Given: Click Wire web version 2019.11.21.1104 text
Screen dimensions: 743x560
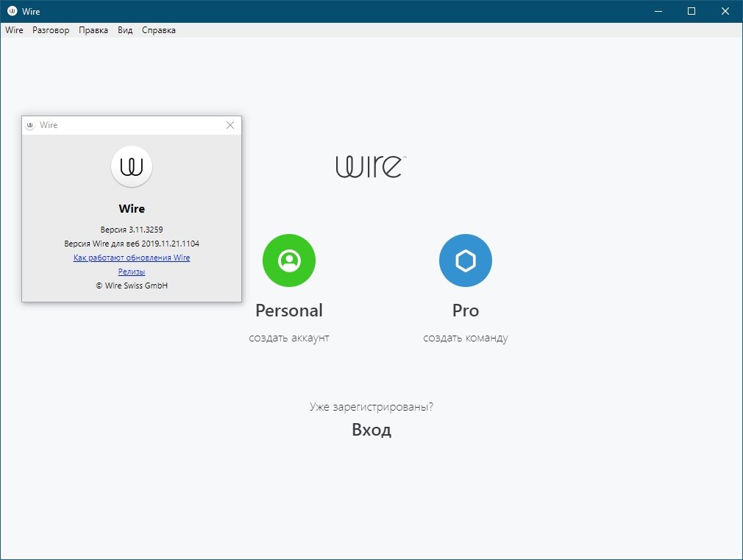Looking at the screenshot, I should pos(132,244).
